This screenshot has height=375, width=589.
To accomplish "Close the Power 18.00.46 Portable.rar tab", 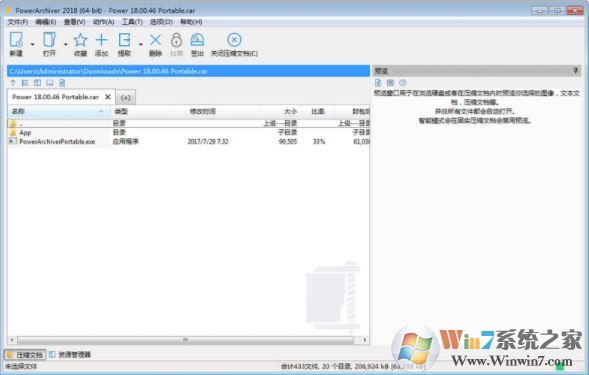I will [x=108, y=97].
